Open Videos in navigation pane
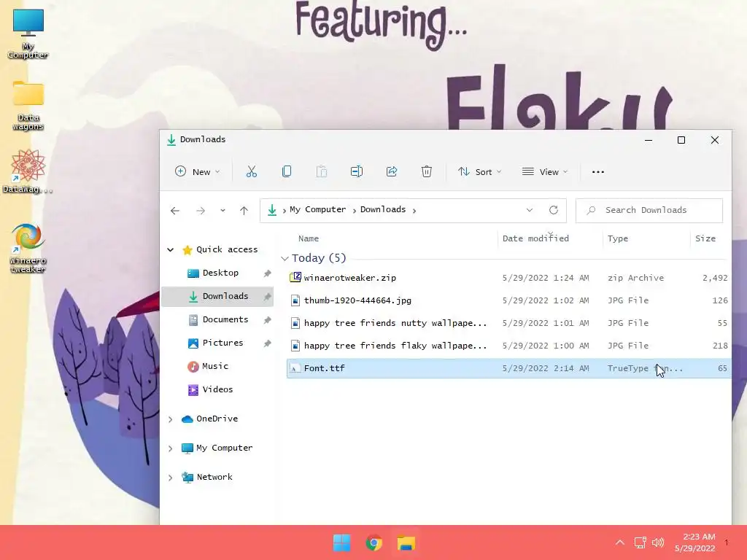This screenshot has width=747, height=560. pyautogui.click(x=217, y=389)
